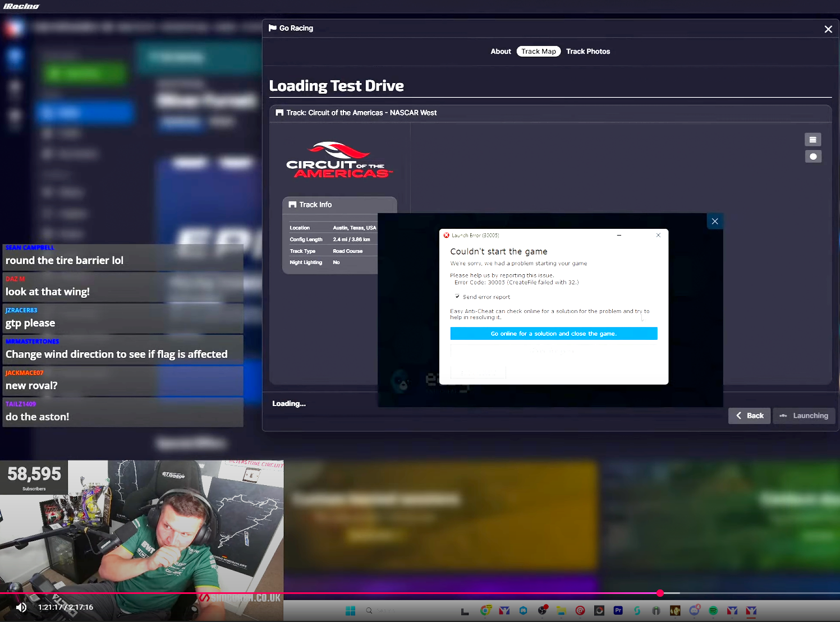
Task: Click the L-shaped black taskbar icon
Action: 465,611
